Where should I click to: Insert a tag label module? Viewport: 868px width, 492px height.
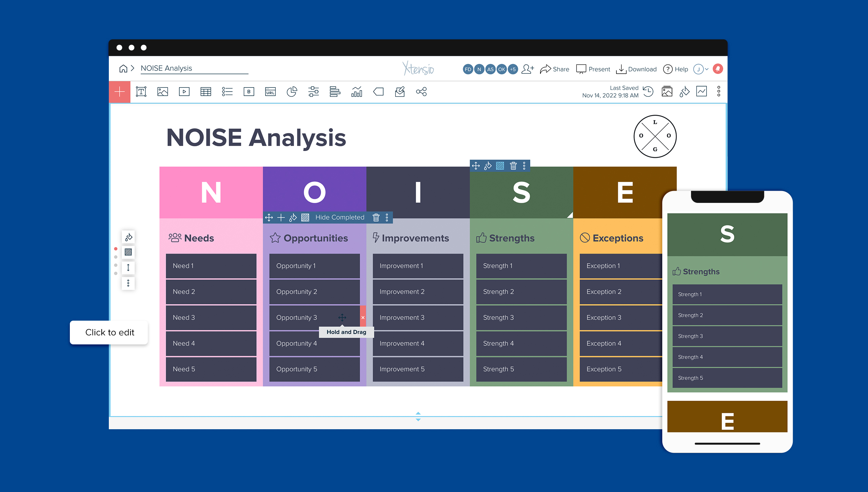378,92
